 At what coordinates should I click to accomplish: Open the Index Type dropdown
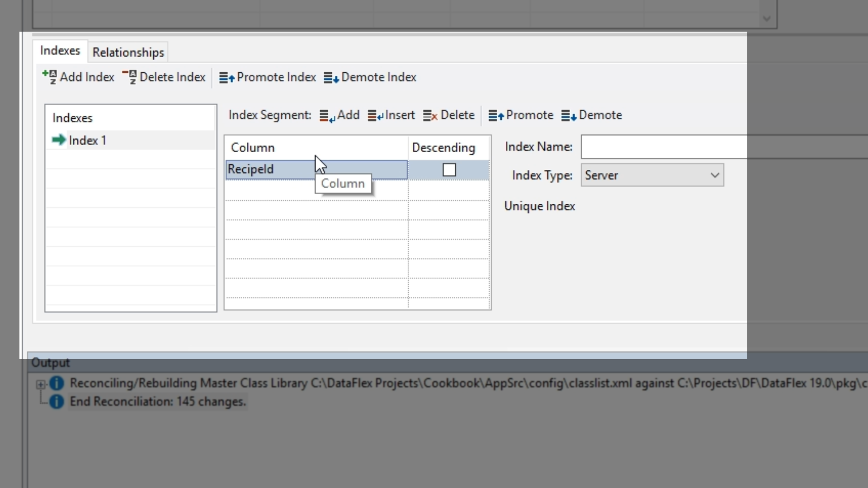[x=714, y=175]
